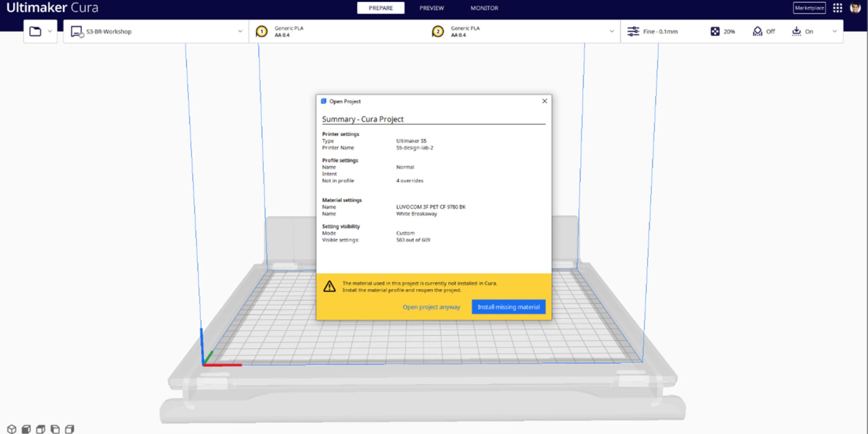Open the Marketplace
Screen dimensions: 868x434
[809, 8]
